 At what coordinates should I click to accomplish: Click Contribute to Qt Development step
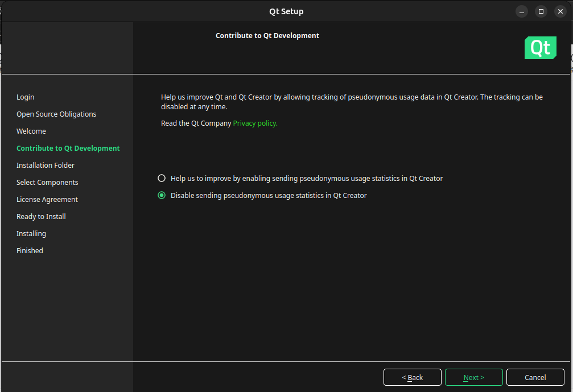pos(68,148)
